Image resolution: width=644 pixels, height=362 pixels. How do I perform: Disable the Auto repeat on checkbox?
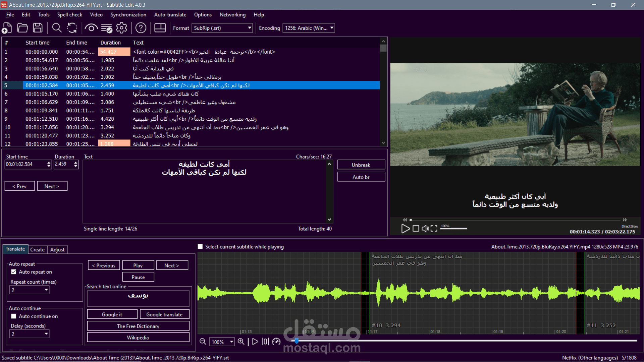[14, 272]
